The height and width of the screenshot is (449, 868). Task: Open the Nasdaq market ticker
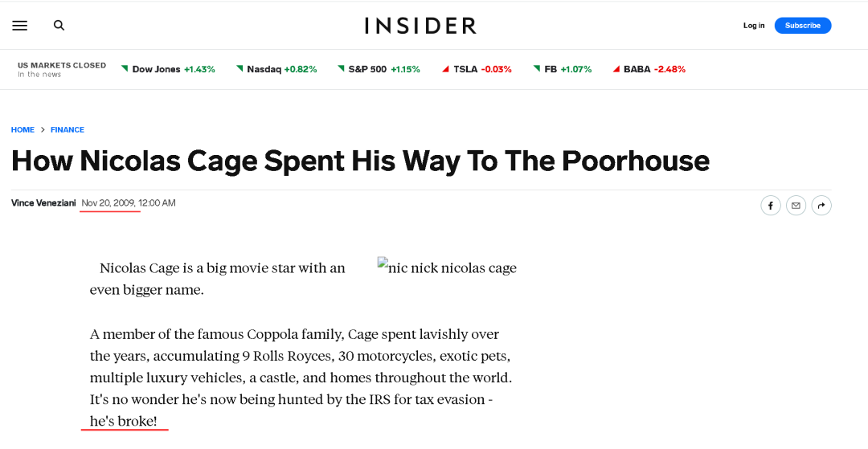point(276,69)
